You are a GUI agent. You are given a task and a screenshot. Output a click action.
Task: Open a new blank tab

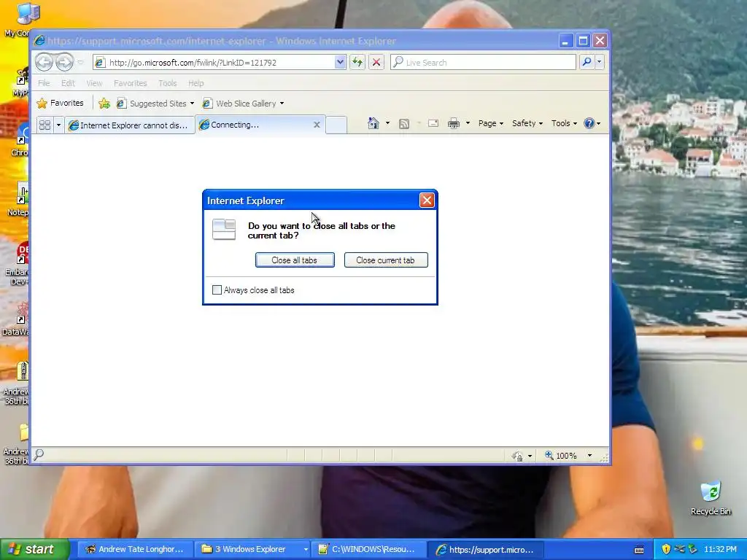336,125
